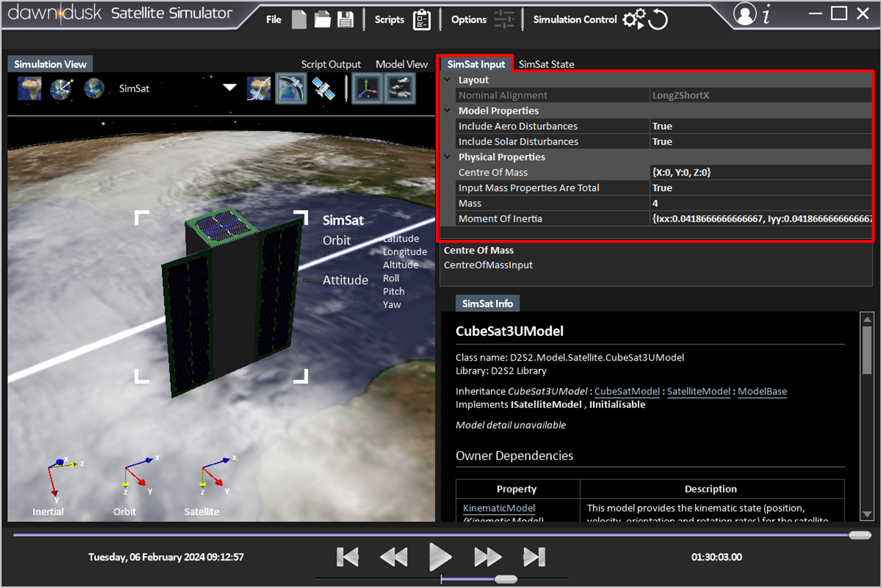The height and width of the screenshot is (588, 882).
Task: Click the elapsed time 01:30:03.00
Action: pyautogui.click(x=717, y=557)
